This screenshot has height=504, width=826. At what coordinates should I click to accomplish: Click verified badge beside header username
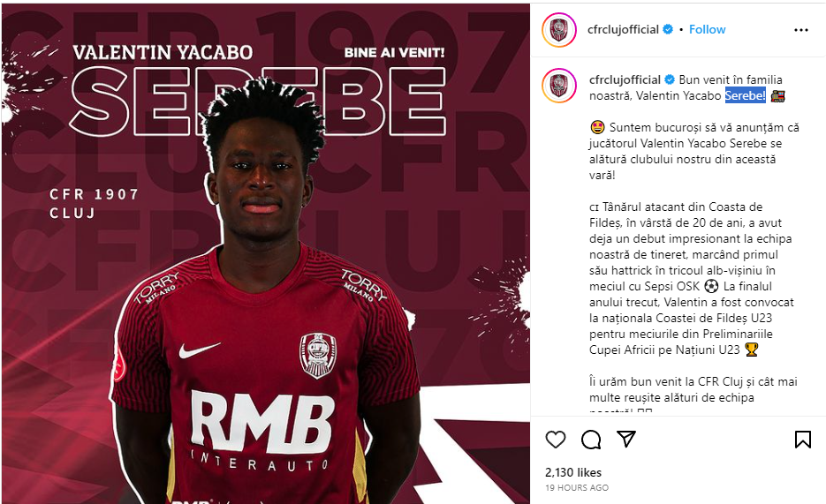coord(668,29)
